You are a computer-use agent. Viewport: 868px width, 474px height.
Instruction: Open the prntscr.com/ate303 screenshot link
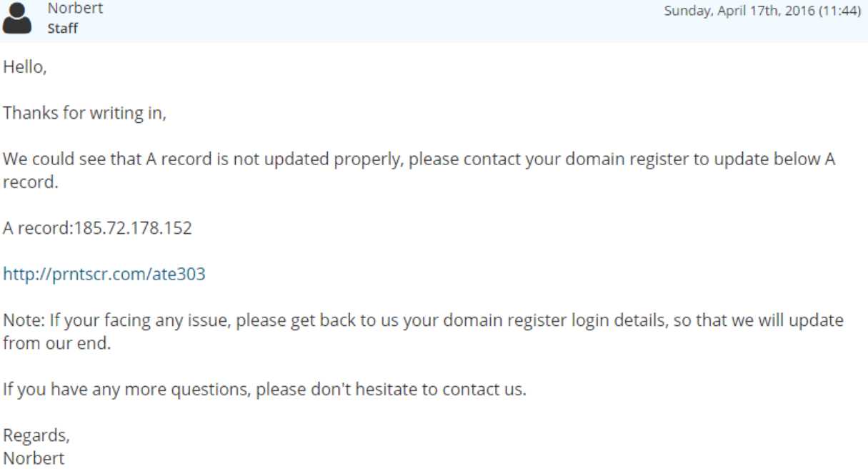(x=104, y=274)
